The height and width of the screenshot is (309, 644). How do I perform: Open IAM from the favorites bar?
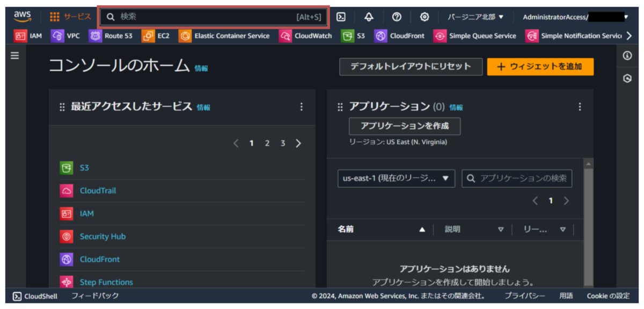tap(28, 36)
